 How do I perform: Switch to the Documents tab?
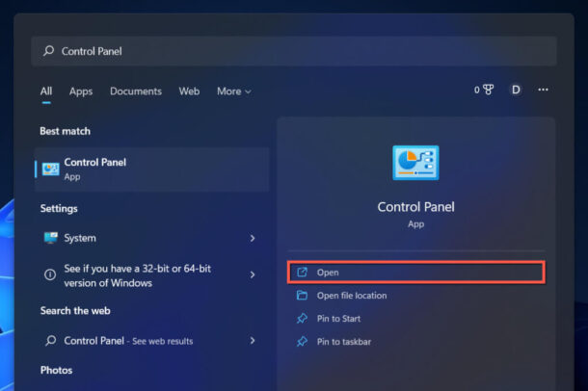click(x=136, y=91)
